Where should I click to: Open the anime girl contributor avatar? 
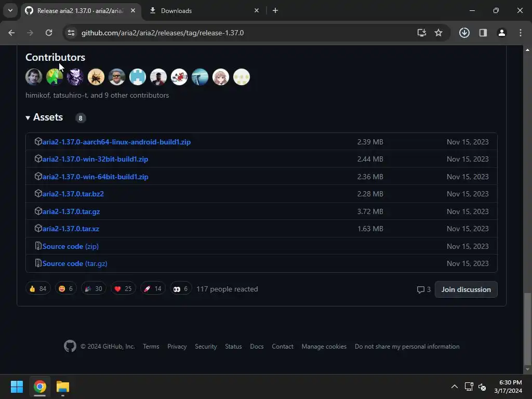(x=220, y=77)
